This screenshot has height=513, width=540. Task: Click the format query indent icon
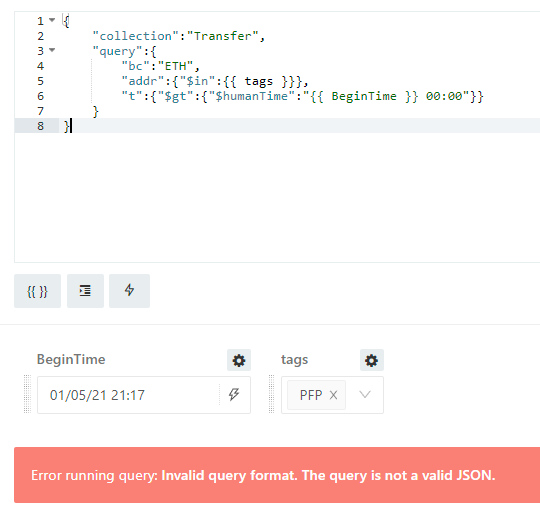tap(85, 291)
